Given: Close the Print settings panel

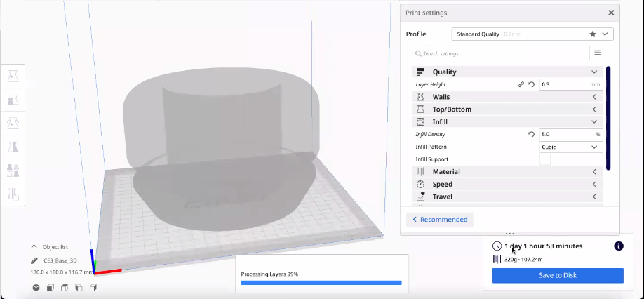Looking at the screenshot, I should [x=611, y=13].
